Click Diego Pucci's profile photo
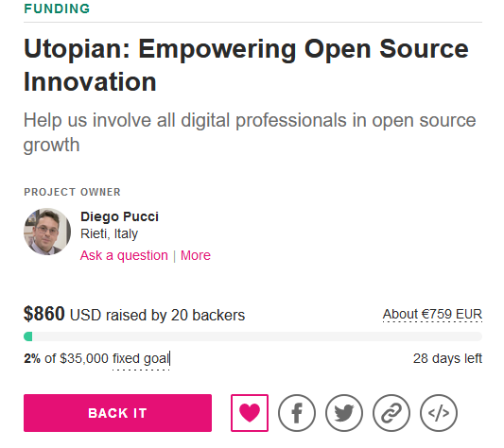Screen dimensions: 504x448 pos(47,232)
